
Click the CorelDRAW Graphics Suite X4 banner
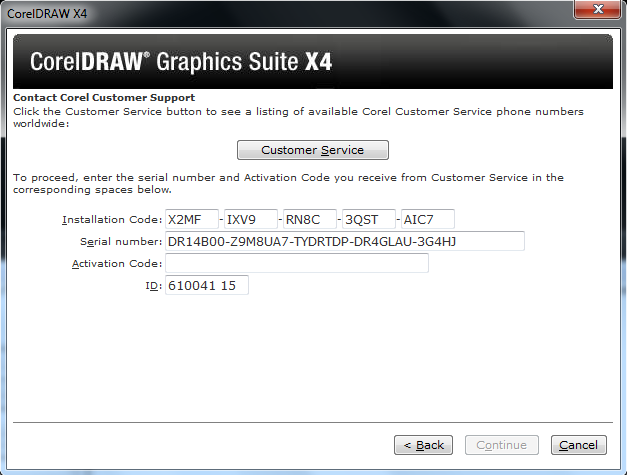click(x=313, y=62)
